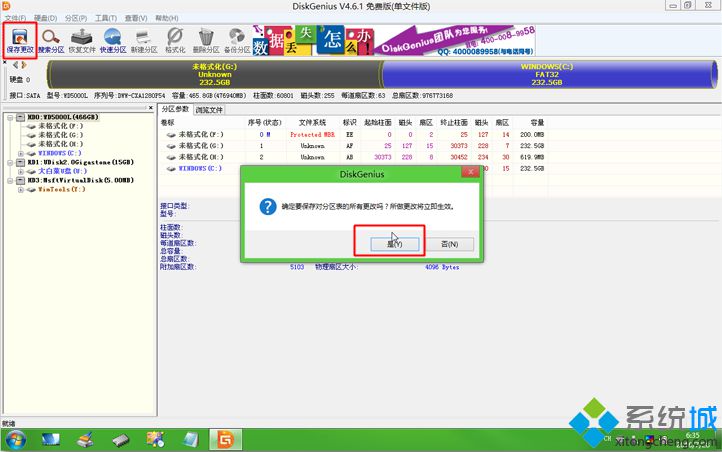Select the 未格式化(H:) row in partition table
The image size is (722, 452).
(353, 157)
